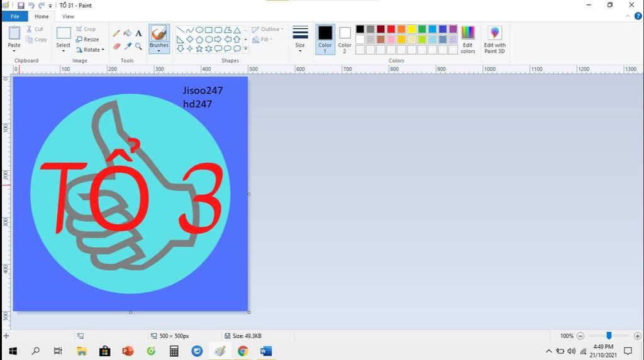Open the shape Outline dropdown
The width and height of the screenshot is (644, 360).
[268, 29]
